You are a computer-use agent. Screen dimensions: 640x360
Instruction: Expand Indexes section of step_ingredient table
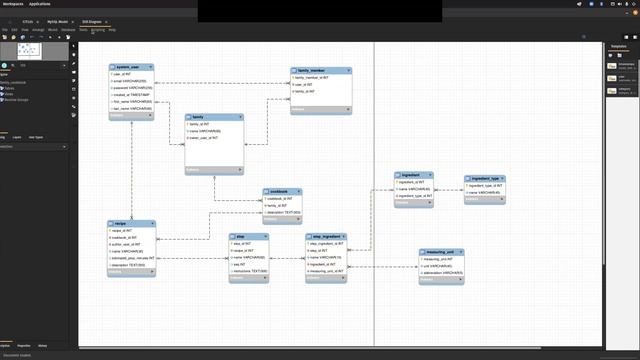[343, 278]
